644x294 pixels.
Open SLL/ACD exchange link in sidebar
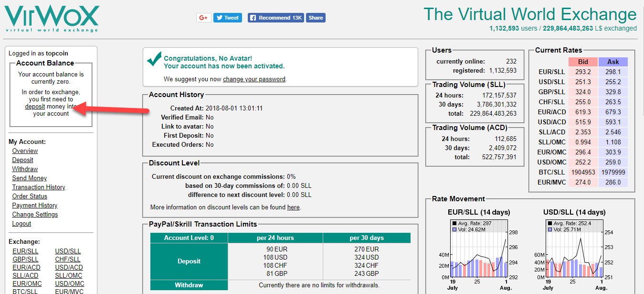pos(25,275)
